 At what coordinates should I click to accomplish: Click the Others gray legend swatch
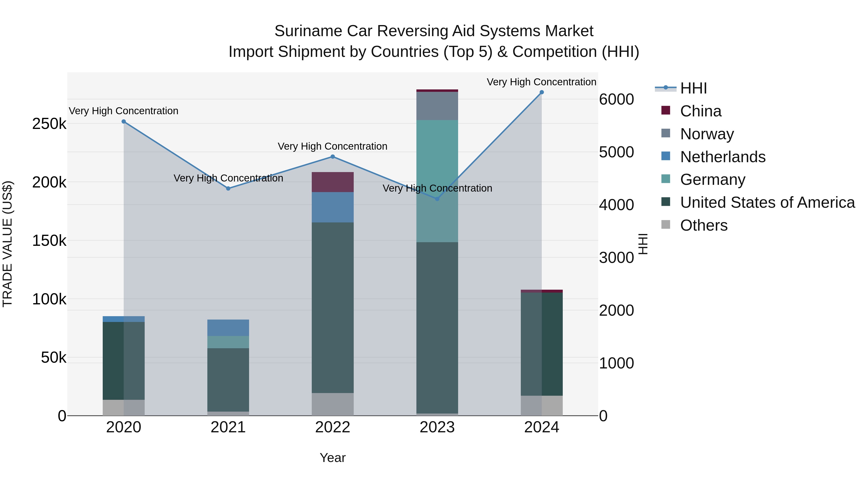pos(666,224)
